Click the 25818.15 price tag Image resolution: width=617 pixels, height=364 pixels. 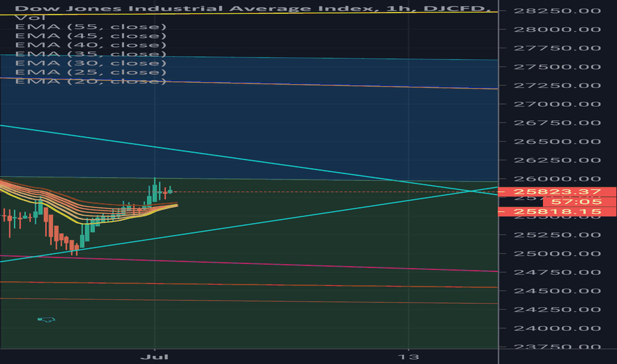coord(557,212)
